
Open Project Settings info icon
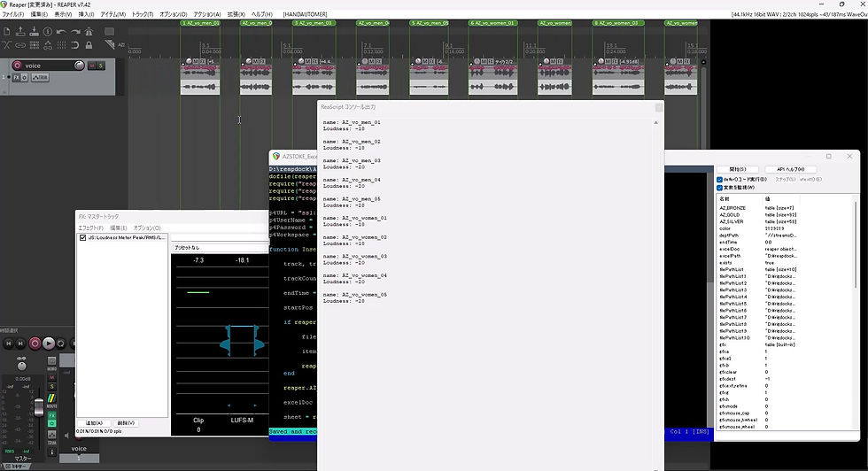pyautogui.click(x=48, y=32)
